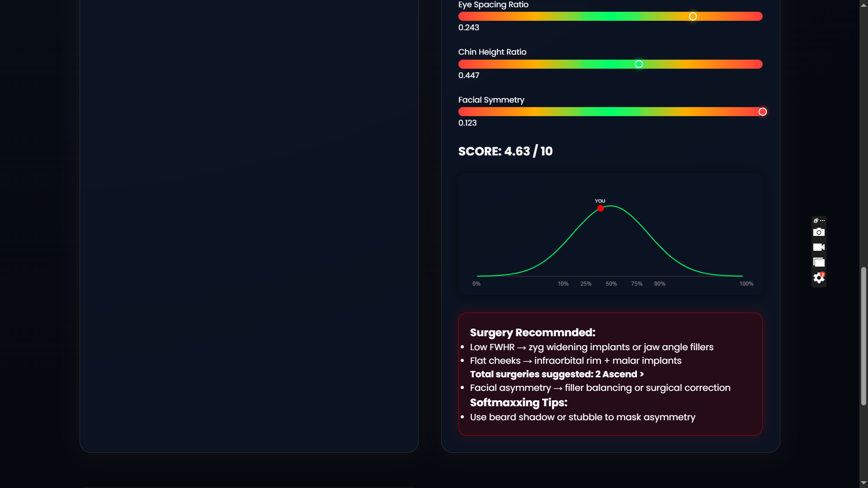Click the camera screenshot icon
Screen dimensions: 868x488
[x=819, y=232]
